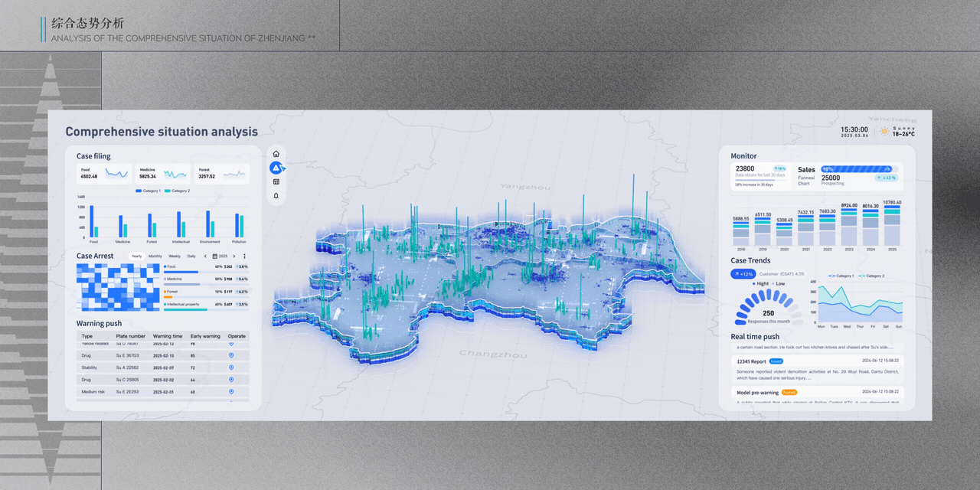Locate plate Su E 2E293 on map

coord(231,391)
